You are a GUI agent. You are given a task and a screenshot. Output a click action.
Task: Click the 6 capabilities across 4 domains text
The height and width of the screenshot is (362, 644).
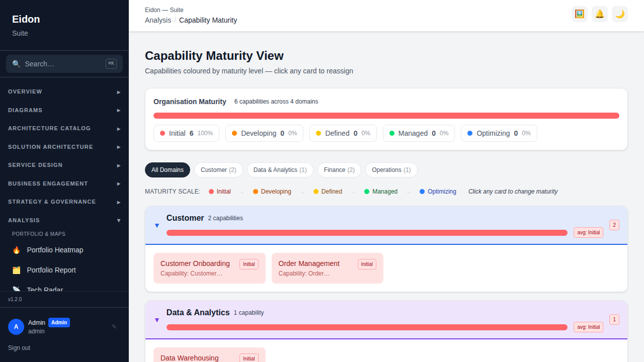coord(276,102)
